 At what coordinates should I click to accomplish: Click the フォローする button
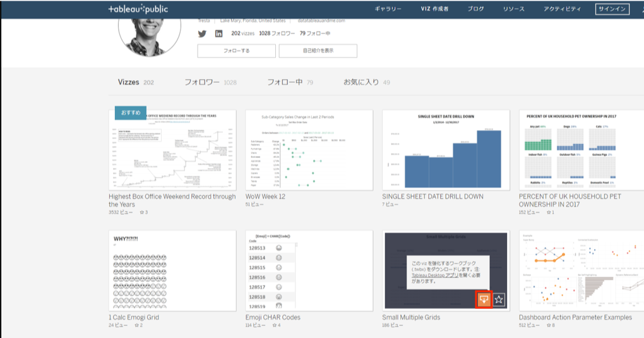click(237, 51)
